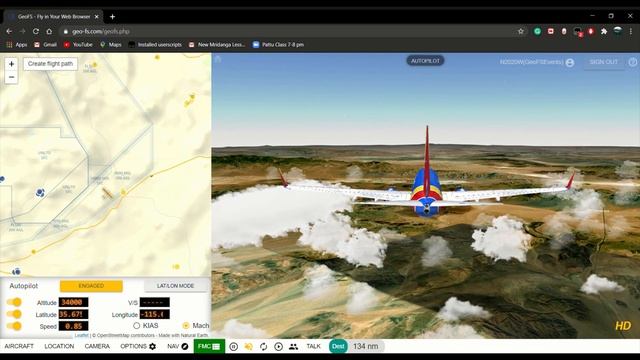
Task: Open the OPTIONS settings menu
Action: coord(138,346)
